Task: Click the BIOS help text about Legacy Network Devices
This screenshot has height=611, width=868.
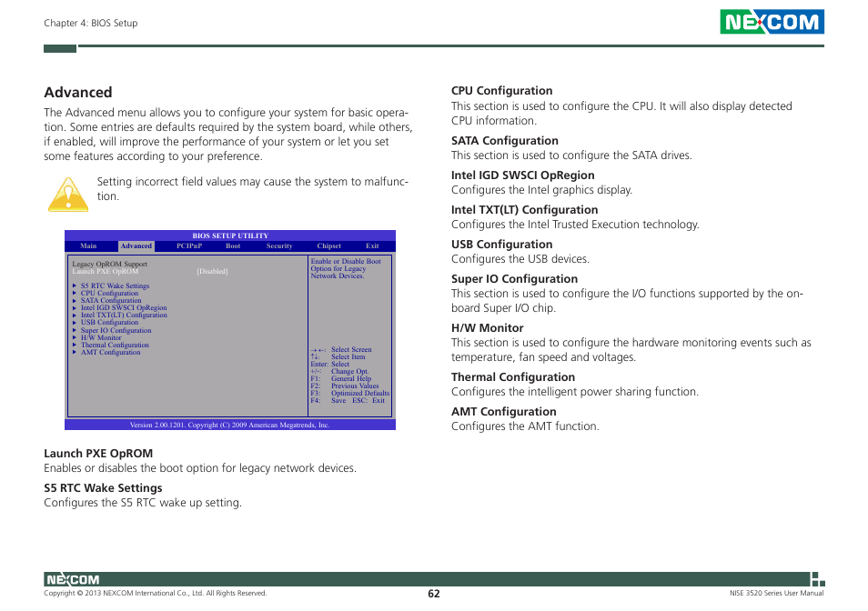Action: pos(346,268)
